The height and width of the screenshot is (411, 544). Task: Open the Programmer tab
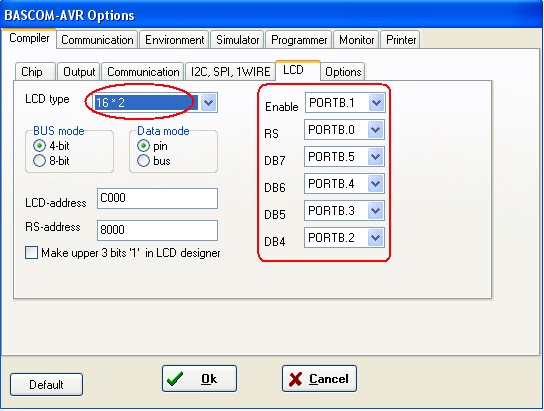299,40
